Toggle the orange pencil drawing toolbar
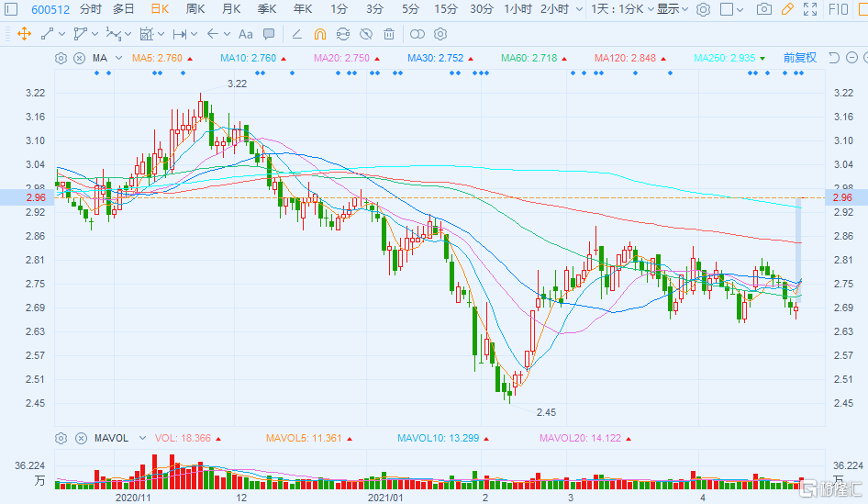The height and width of the screenshot is (504, 868). 786,9
